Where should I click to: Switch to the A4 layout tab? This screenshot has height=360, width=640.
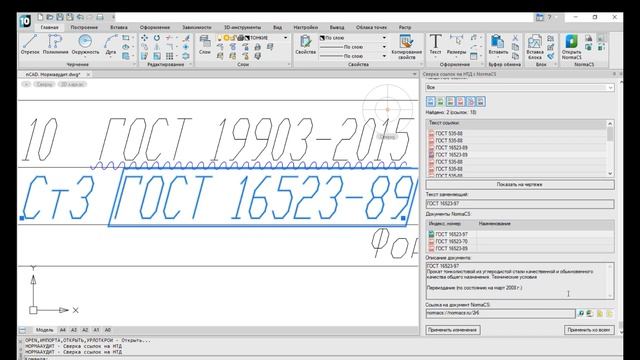click(62, 330)
